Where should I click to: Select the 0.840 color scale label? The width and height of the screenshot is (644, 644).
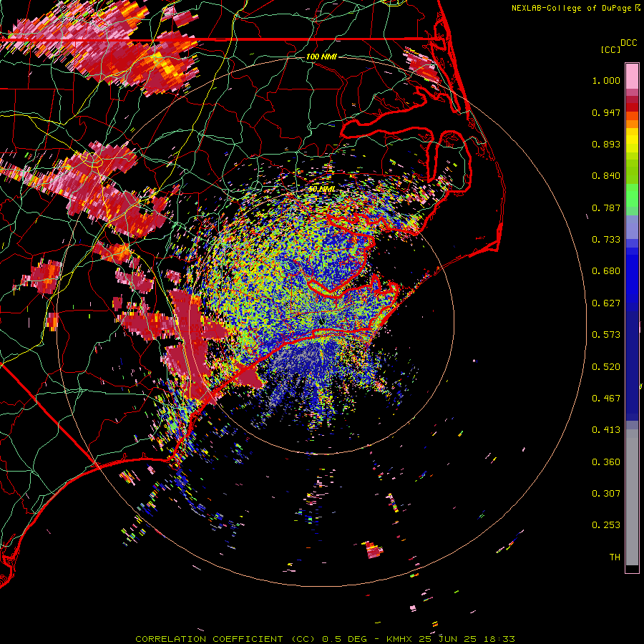[606, 176]
